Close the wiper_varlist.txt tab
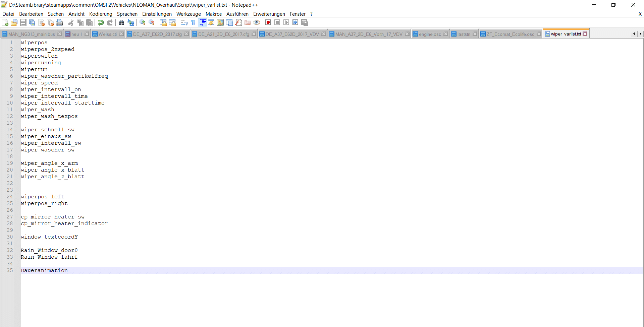 pyautogui.click(x=585, y=34)
